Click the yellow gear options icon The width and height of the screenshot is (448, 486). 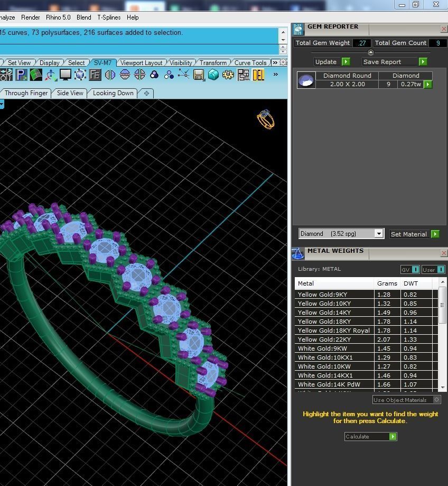[228, 75]
